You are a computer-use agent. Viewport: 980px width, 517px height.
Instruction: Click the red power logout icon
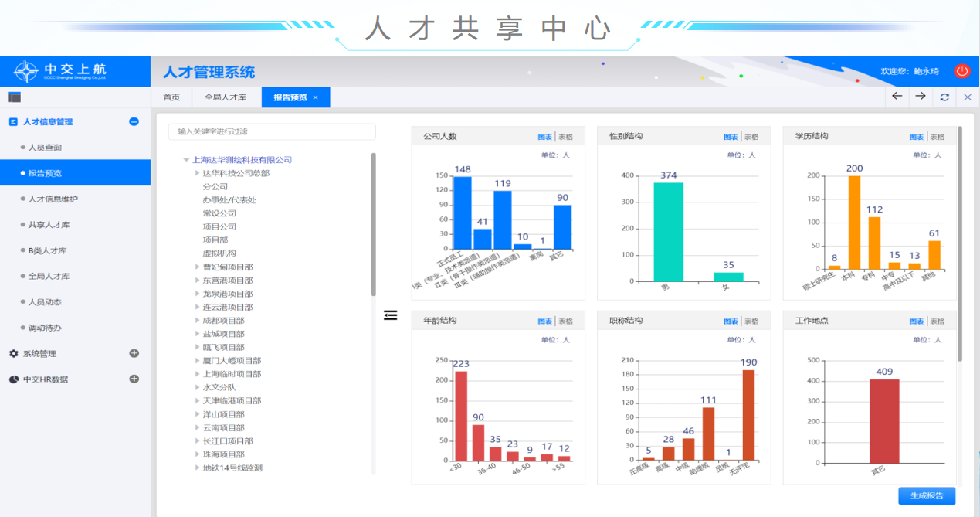click(961, 71)
